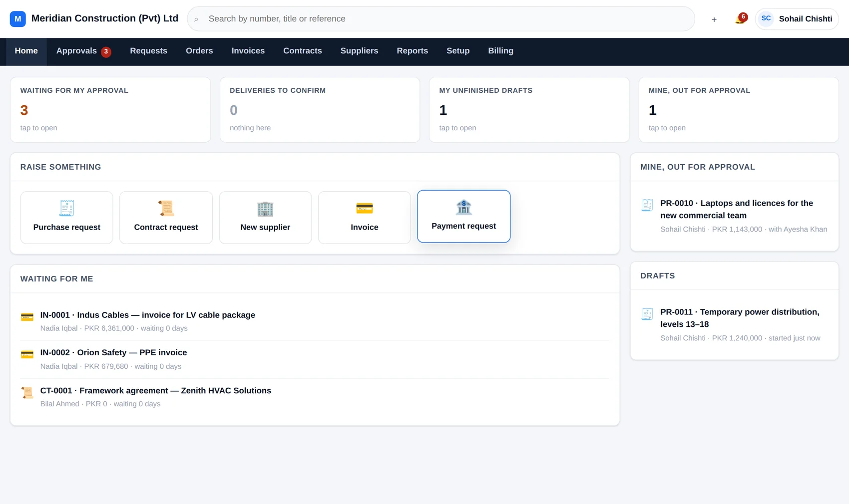Switch to the Requests tab
The image size is (849, 504).
(x=149, y=51)
